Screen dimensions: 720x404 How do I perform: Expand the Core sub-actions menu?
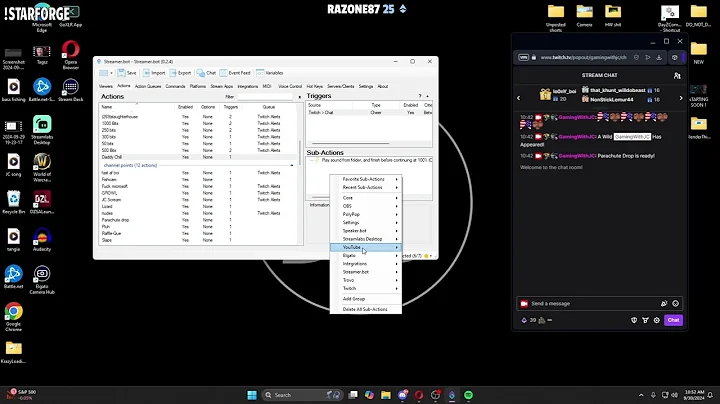point(366,198)
